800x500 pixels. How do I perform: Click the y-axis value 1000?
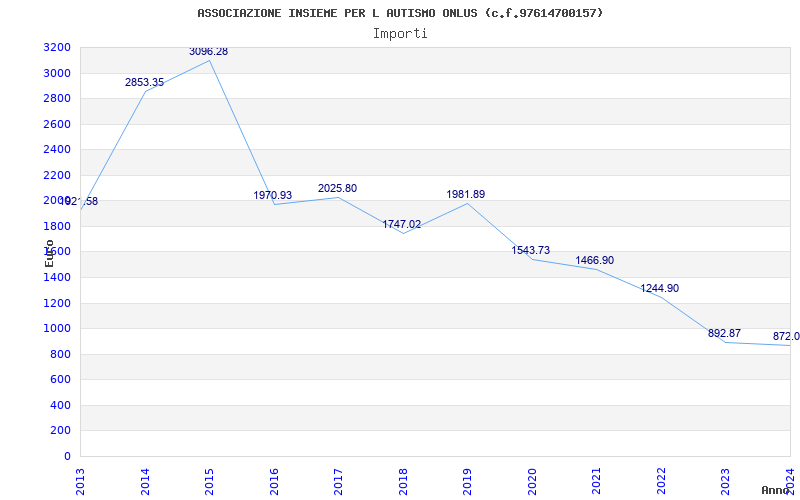coord(57,329)
